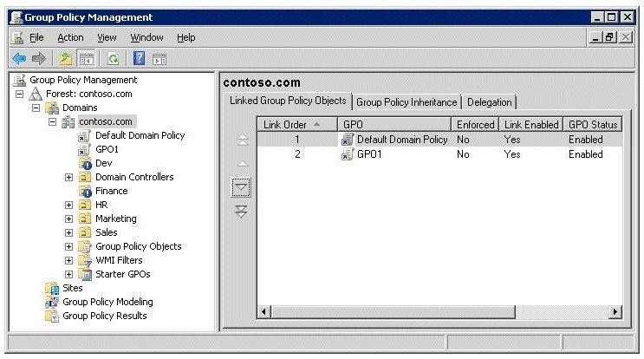The height and width of the screenshot is (359, 644).
Task: Toggle the Show/Hide Action Pane icon
Action: [x=159, y=59]
